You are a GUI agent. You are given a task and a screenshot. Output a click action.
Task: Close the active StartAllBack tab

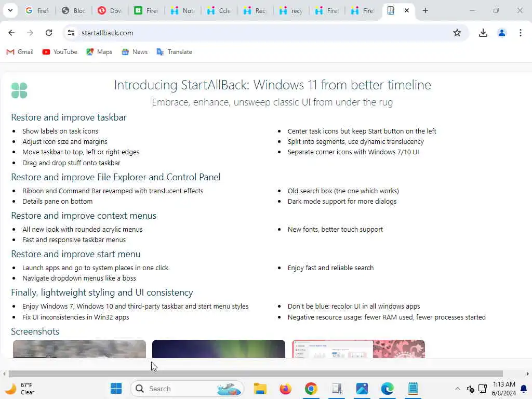click(406, 10)
